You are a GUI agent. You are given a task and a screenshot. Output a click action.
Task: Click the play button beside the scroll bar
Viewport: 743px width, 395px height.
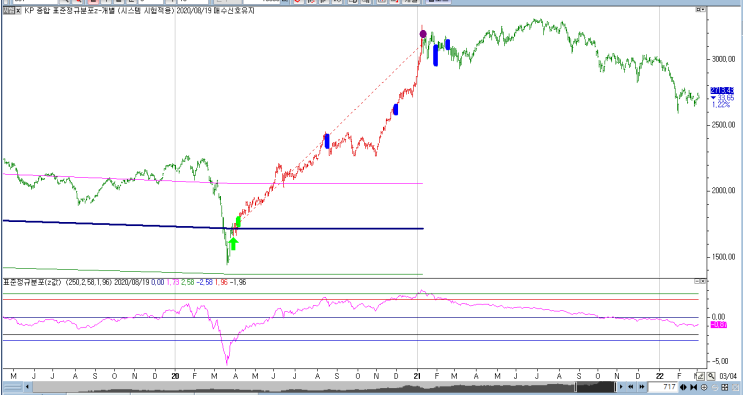621,387
